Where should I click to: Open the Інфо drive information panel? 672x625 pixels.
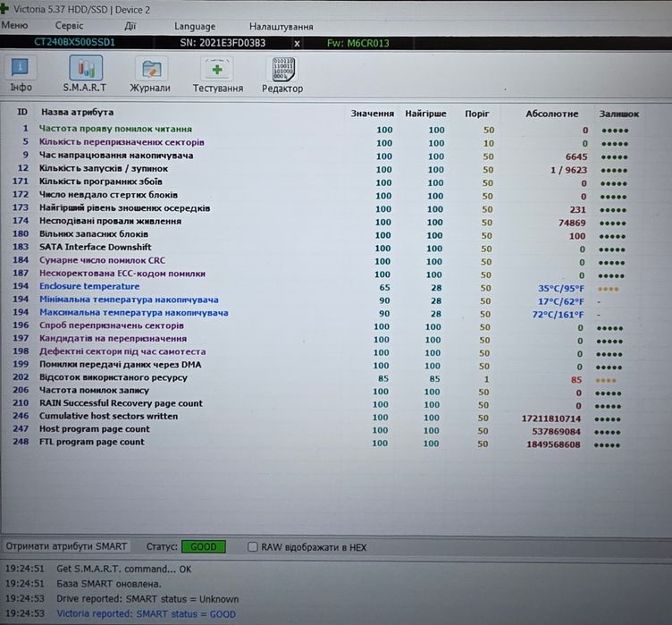21,74
